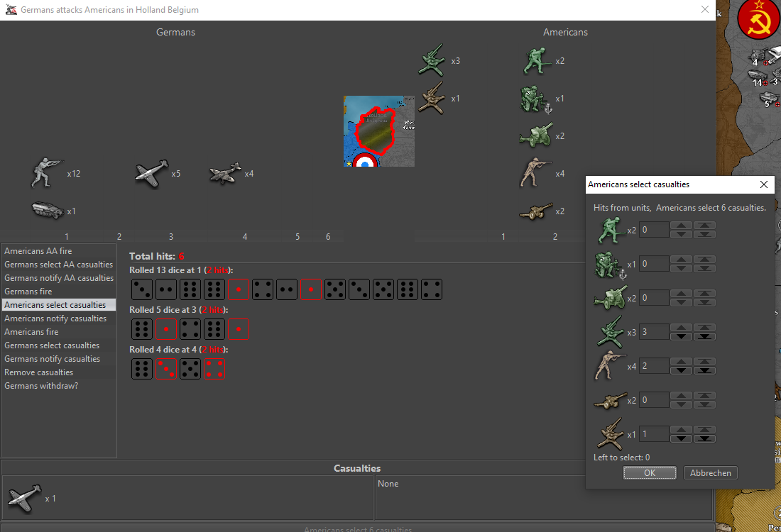Select 'Germans fire' step in battle list

(x=28, y=292)
